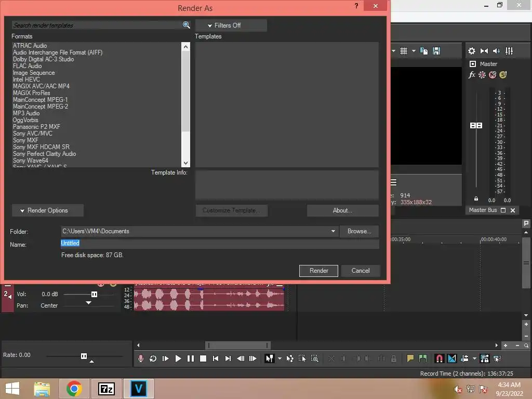Open Mixing Console from Master Bus toolbar
The height and width of the screenshot is (399, 532).
[509, 51]
